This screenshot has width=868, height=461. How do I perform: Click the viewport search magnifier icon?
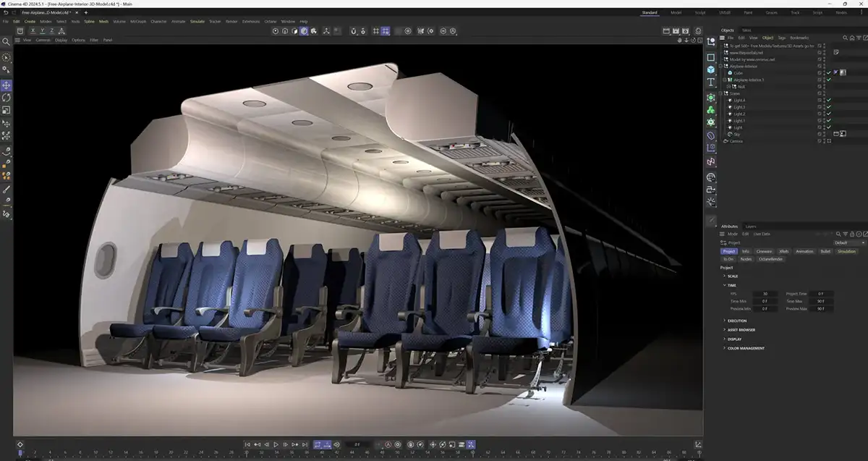click(x=7, y=42)
